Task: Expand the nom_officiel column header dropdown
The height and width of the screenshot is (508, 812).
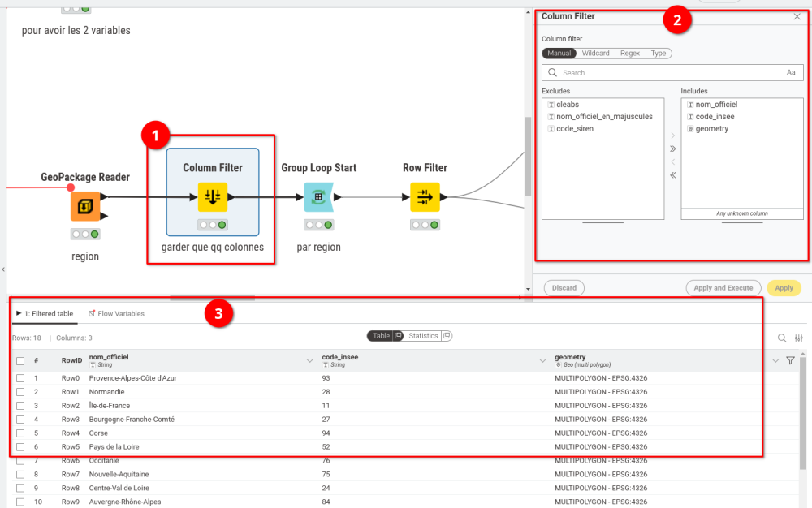Action: 309,361
